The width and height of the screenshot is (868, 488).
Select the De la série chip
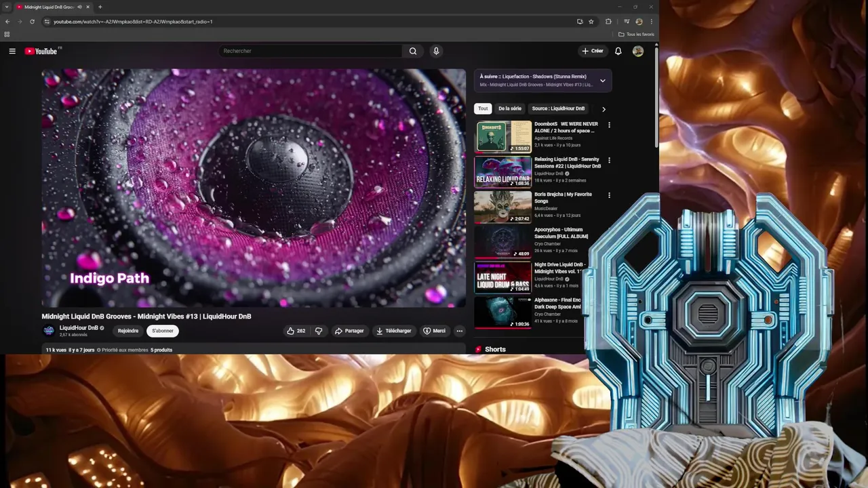(x=510, y=108)
